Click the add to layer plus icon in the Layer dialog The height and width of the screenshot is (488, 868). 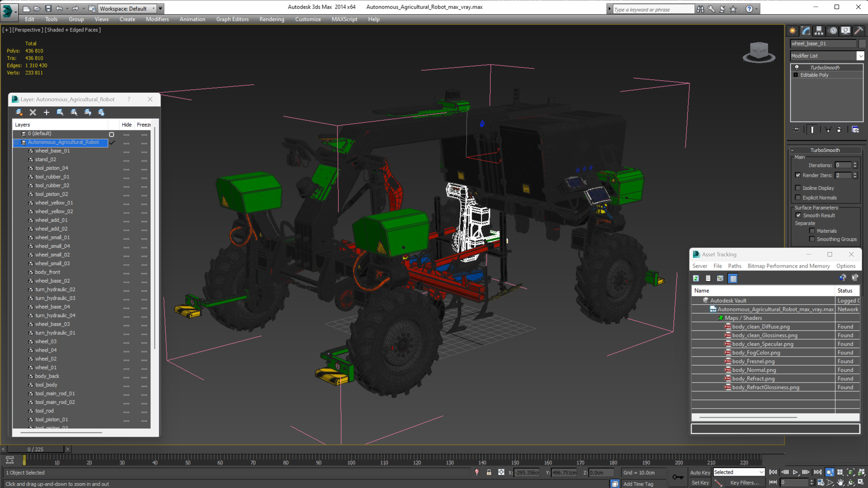[x=47, y=112]
